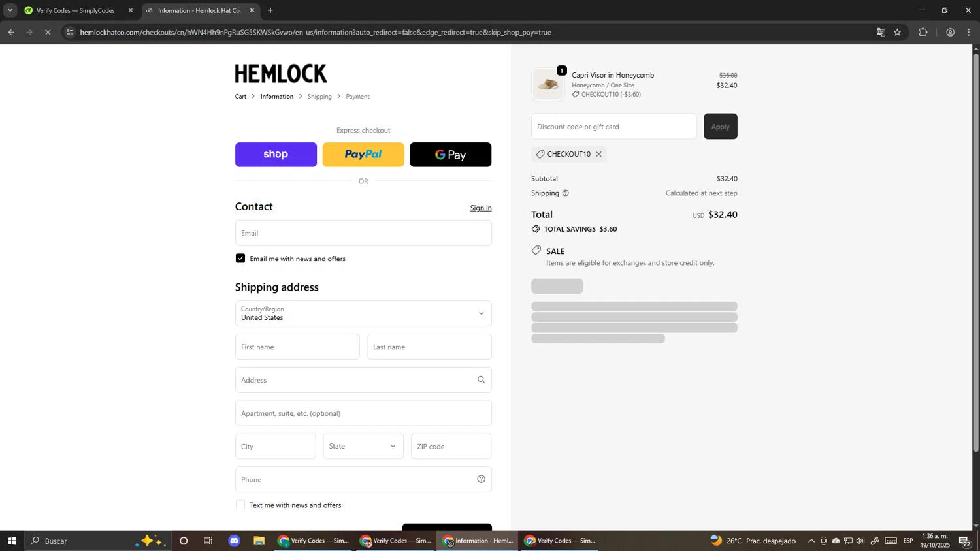Open the Capri Visor product thumbnail
Screen dimensions: 980x551
pos(548,84)
